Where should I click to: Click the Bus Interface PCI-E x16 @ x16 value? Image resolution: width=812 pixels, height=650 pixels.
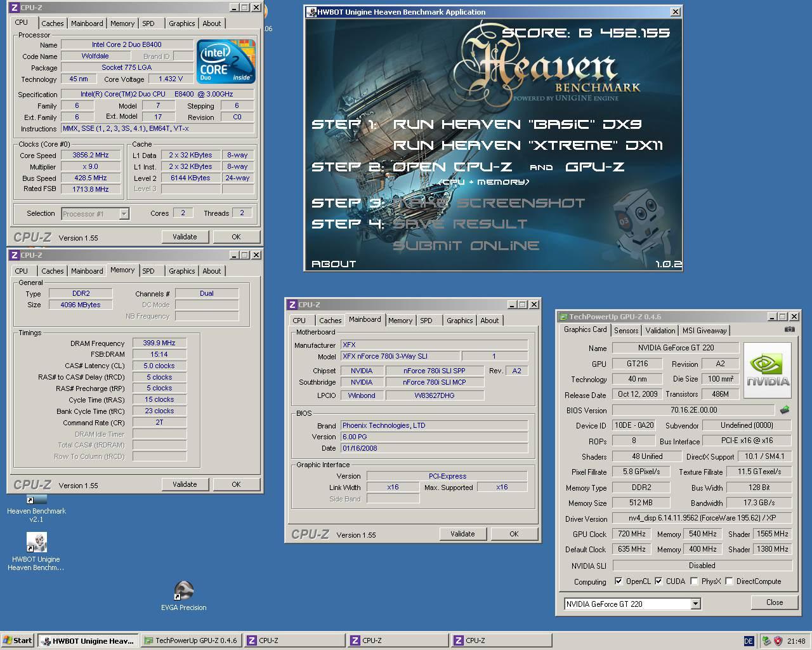[747, 441]
